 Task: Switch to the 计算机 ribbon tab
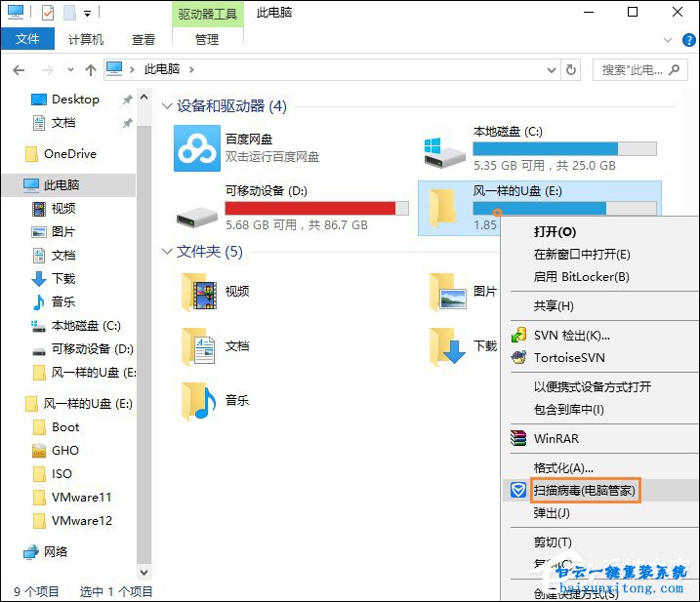click(x=86, y=40)
